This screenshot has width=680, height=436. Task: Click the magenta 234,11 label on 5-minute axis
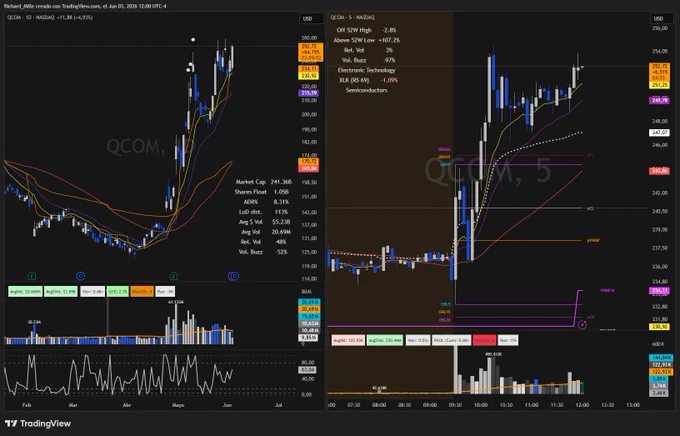click(x=659, y=291)
